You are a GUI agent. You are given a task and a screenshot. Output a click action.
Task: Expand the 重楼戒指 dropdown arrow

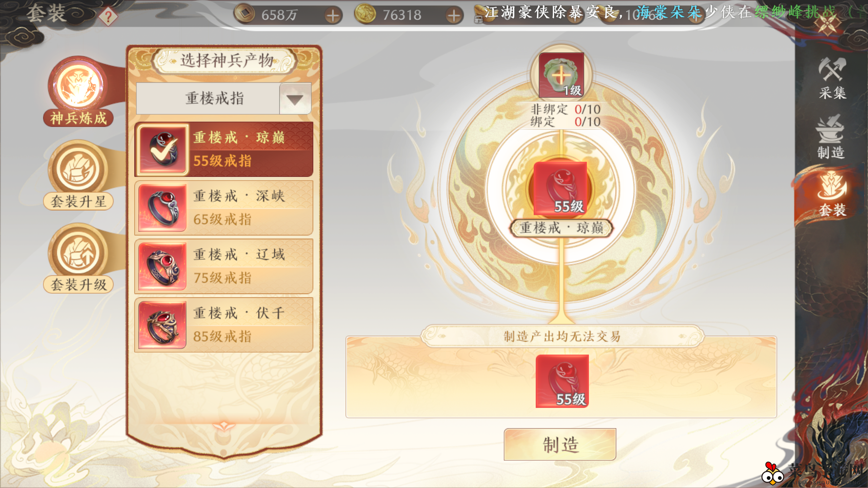tap(295, 99)
